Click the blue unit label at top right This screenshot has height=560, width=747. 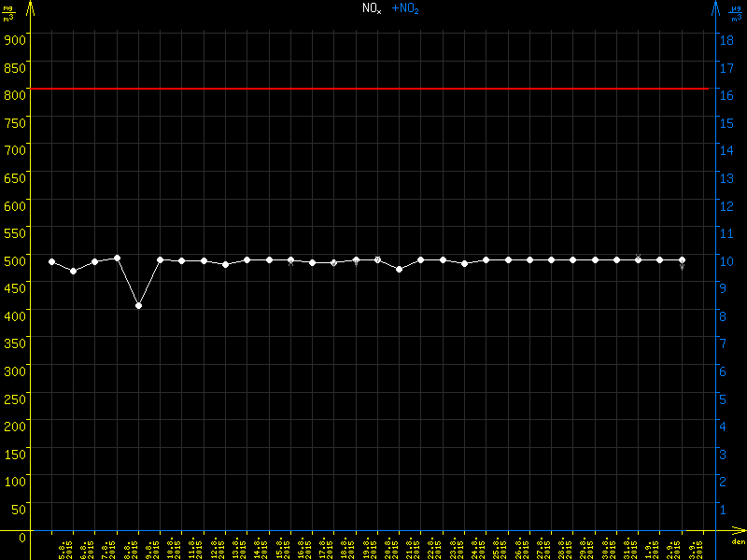(737, 13)
